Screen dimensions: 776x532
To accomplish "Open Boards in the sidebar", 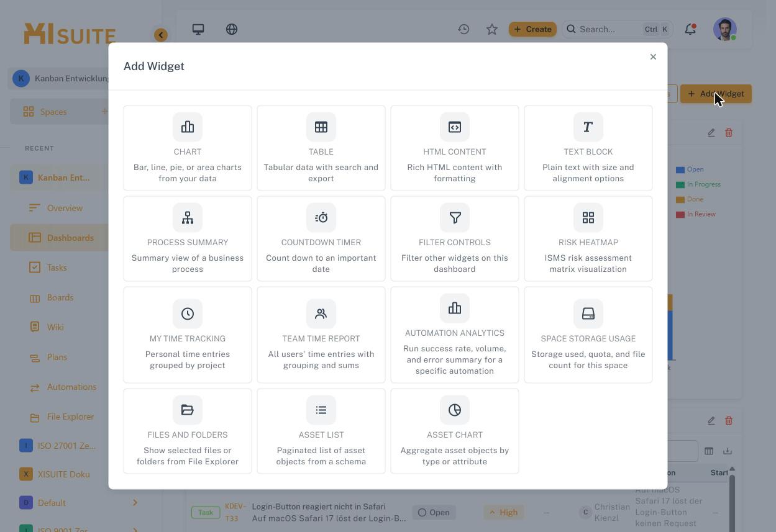I will point(60,297).
